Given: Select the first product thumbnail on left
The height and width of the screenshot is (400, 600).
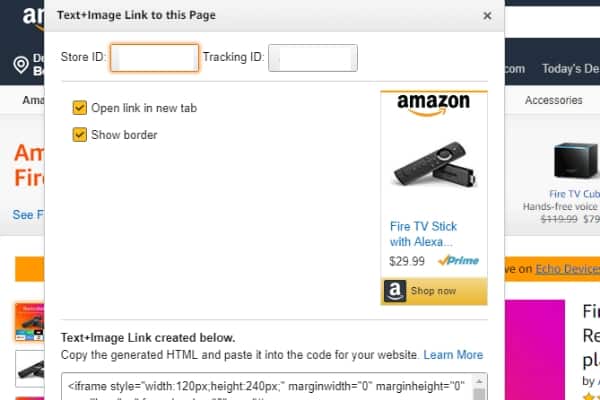Looking at the screenshot, I should tap(29, 322).
